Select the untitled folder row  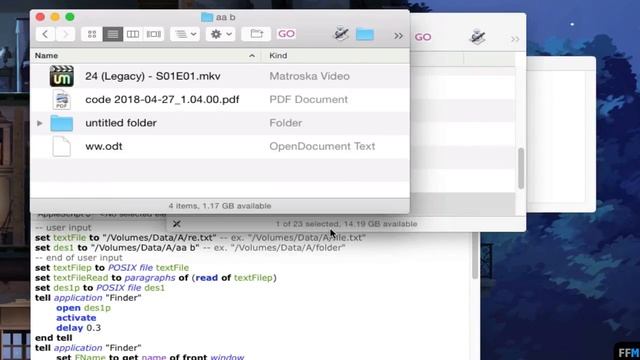click(x=220, y=123)
